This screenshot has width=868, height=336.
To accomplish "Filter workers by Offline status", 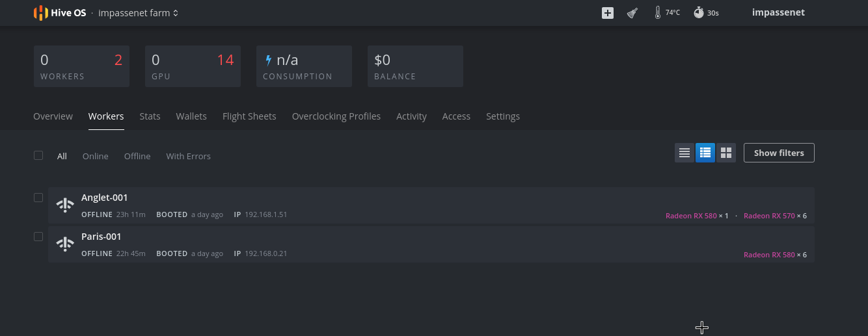I will 137,156.
